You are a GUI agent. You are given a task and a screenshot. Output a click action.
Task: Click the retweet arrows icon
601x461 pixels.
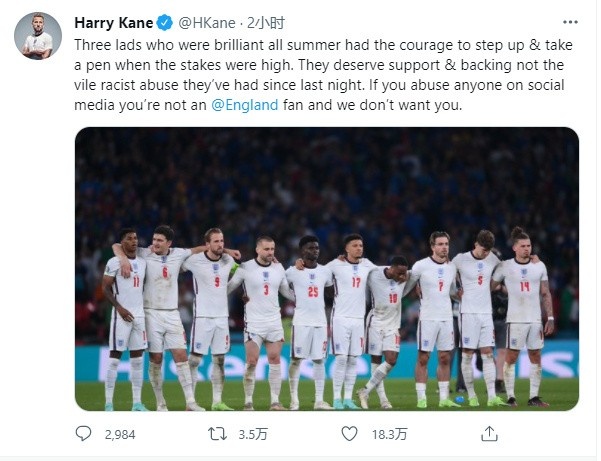[x=217, y=434]
